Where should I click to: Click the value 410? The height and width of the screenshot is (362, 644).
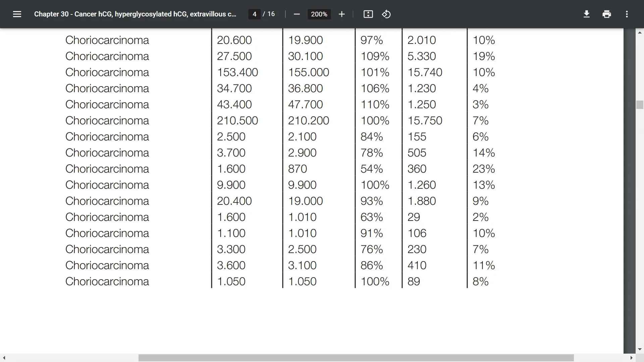tap(417, 265)
